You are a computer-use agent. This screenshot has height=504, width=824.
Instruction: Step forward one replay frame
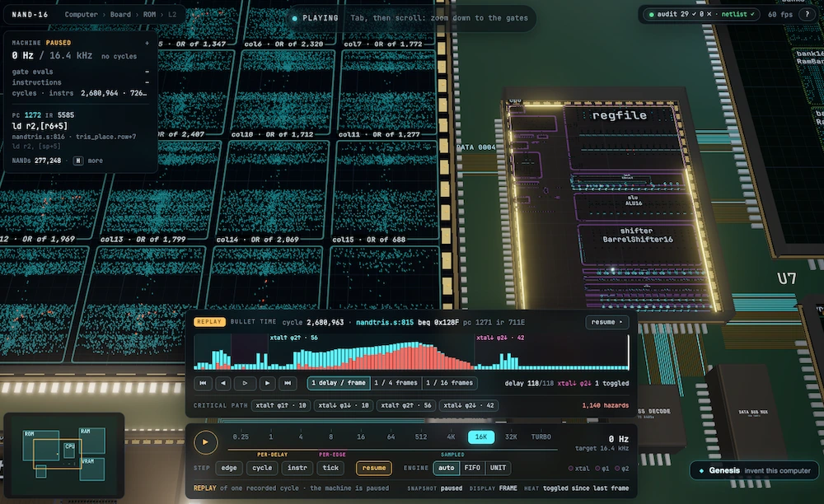[x=267, y=383]
